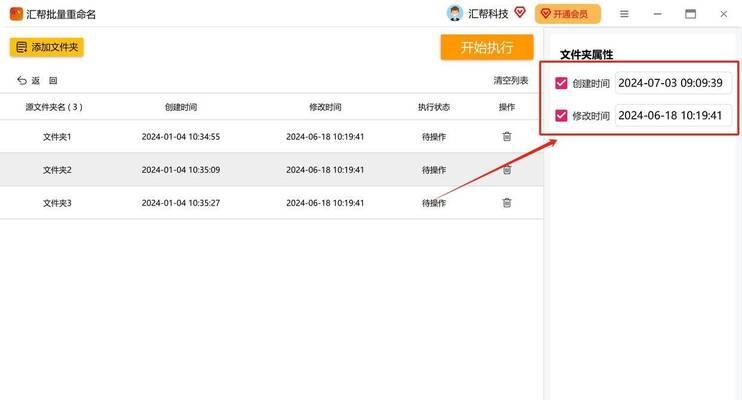The height and width of the screenshot is (400, 742).
Task: Delete 文件夹2 with its trash icon
Action: coord(507,169)
